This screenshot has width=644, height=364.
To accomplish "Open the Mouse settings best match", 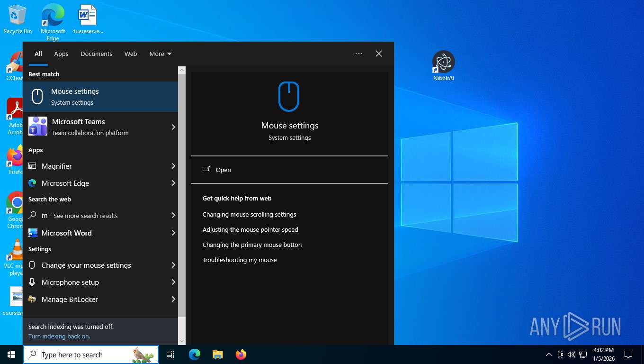I will coord(100,97).
